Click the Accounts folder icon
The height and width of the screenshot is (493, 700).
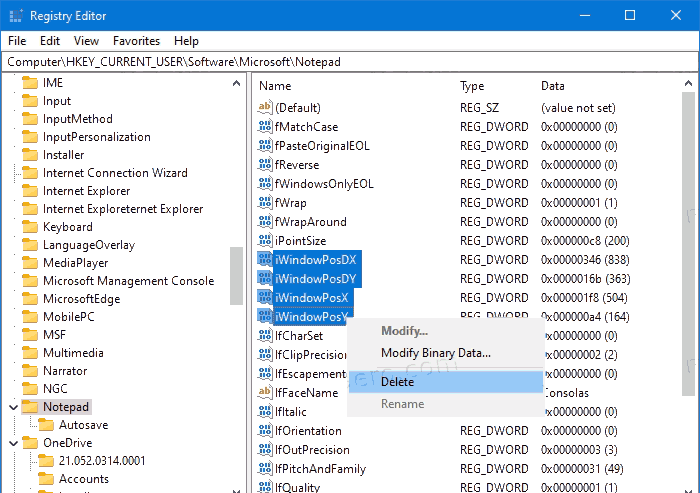point(46,479)
